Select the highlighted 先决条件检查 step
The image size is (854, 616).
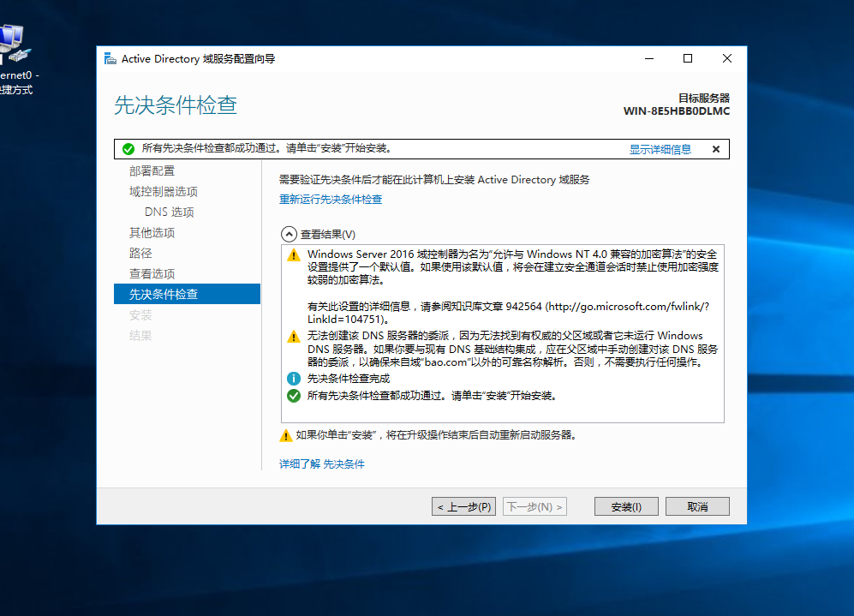click(187, 294)
